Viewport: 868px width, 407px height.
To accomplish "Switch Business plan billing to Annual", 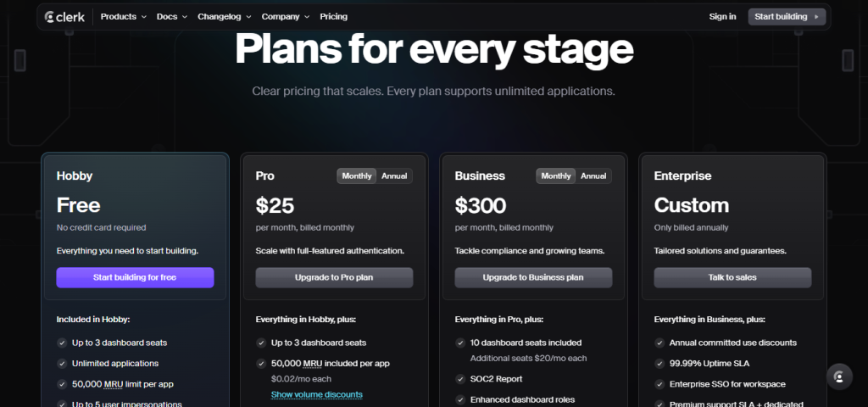I will coord(593,176).
